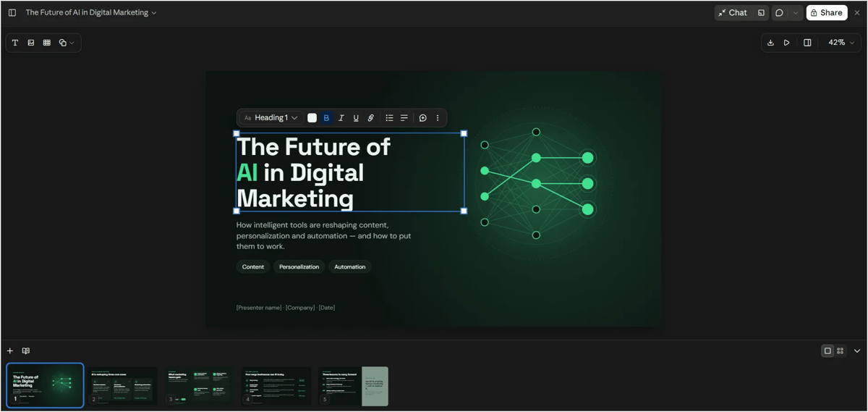
Task: Select the Table insert tool
Action: (47, 43)
